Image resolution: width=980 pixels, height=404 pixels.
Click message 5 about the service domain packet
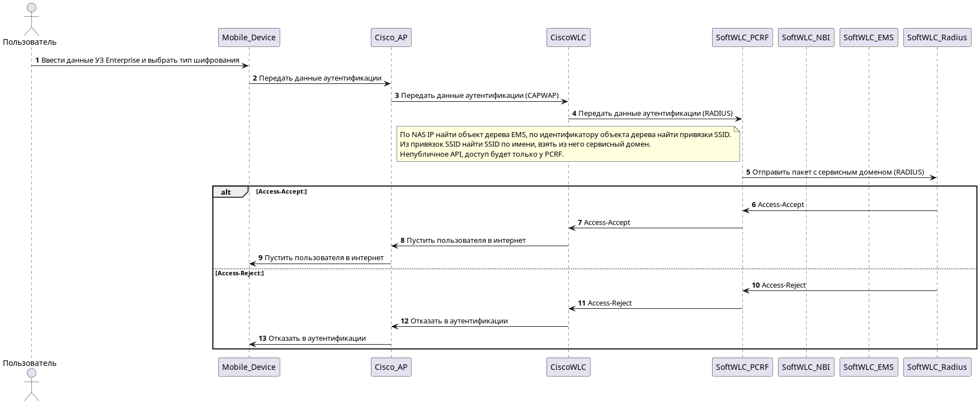[838, 172]
